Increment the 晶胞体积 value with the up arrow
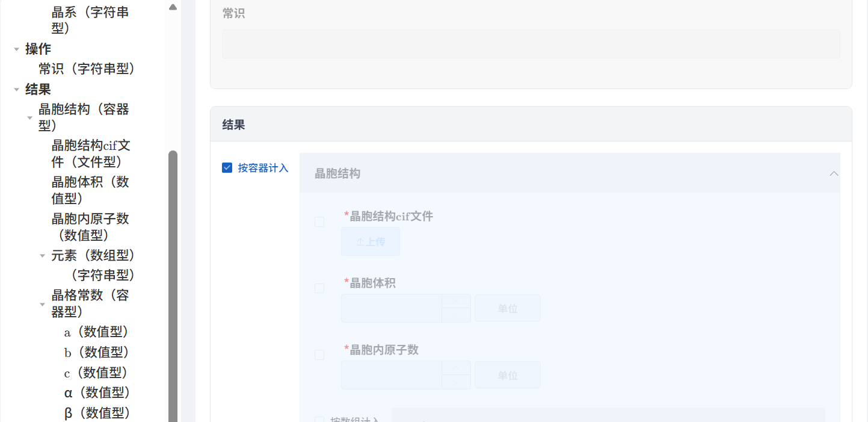868x422 pixels. pos(455,301)
